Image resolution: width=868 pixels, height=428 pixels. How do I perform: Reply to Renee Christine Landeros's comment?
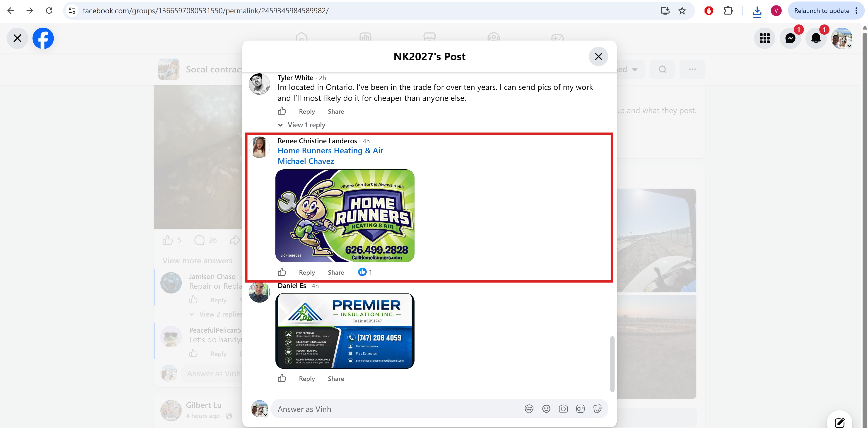(x=307, y=272)
